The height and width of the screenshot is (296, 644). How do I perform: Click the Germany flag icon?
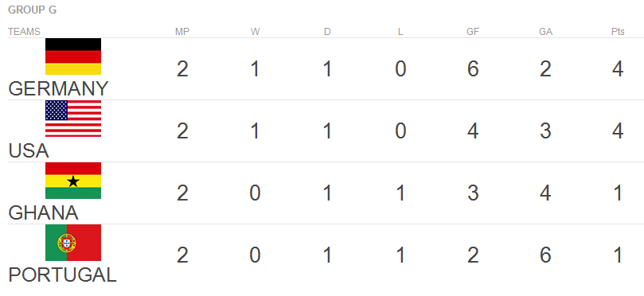click(x=73, y=56)
